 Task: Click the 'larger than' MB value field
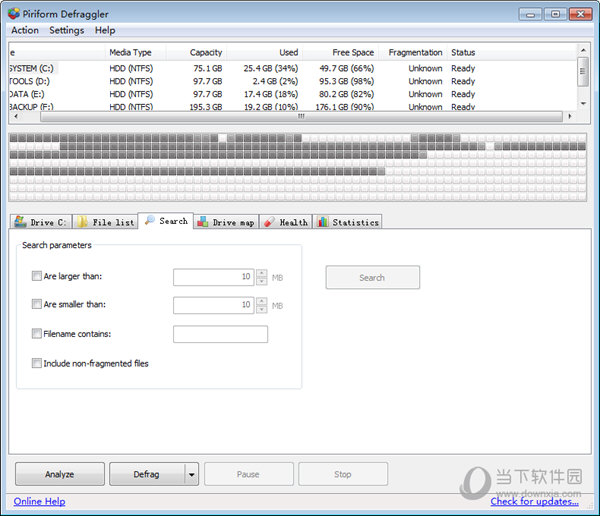[214, 277]
